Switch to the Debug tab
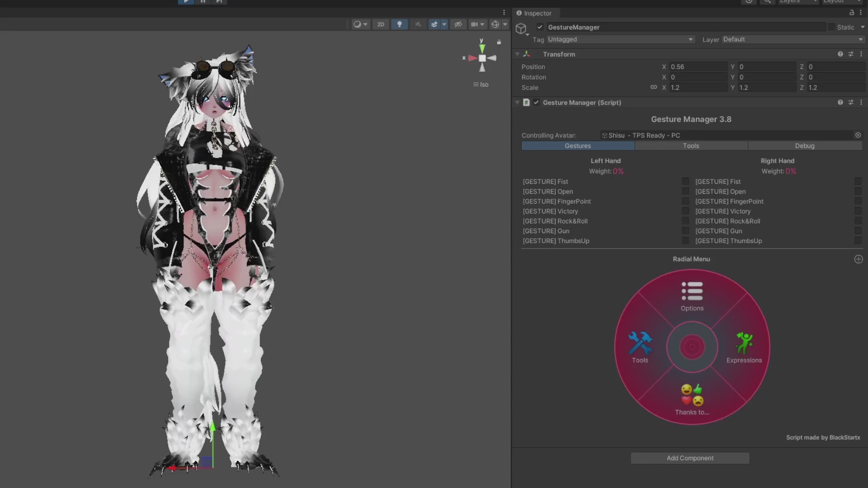868x488 pixels. [804, 146]
